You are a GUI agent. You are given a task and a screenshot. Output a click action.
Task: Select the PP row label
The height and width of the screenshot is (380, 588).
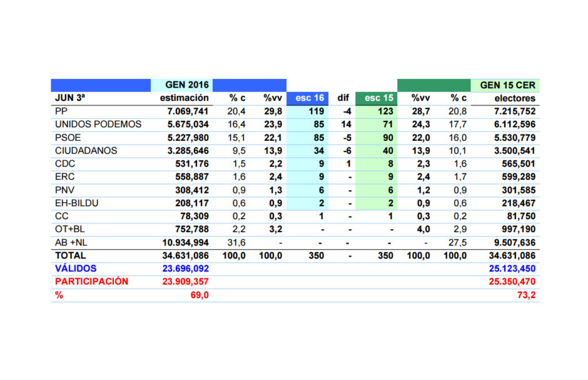[61, 111]
